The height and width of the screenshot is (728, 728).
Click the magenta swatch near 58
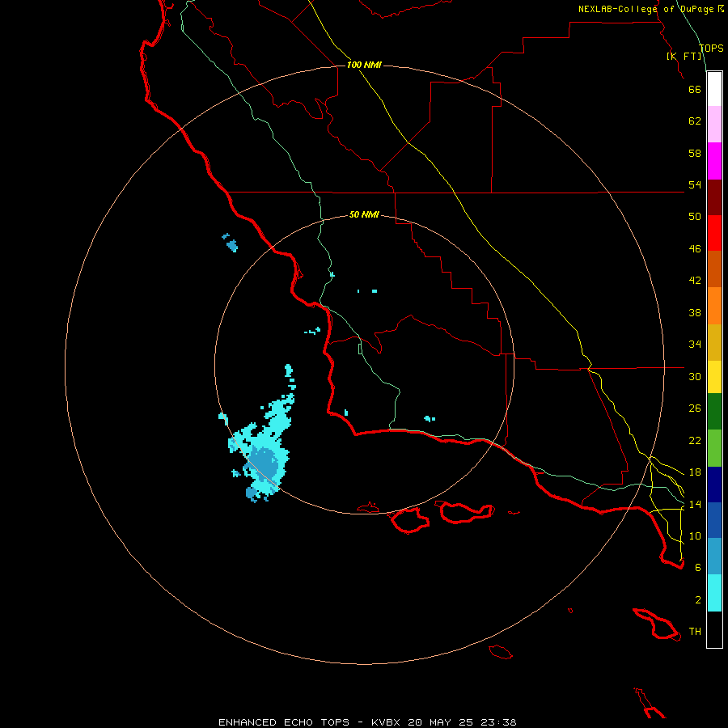pyautogui.click(x=714, y=161)
